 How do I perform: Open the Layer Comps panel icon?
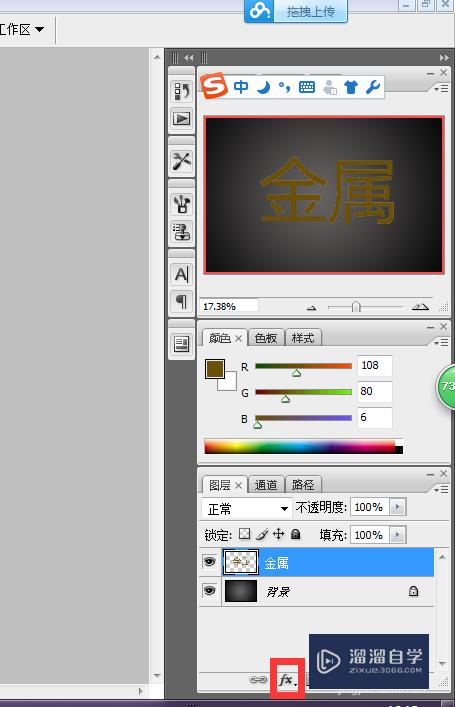pyautogui.click(x=182, y=344)
